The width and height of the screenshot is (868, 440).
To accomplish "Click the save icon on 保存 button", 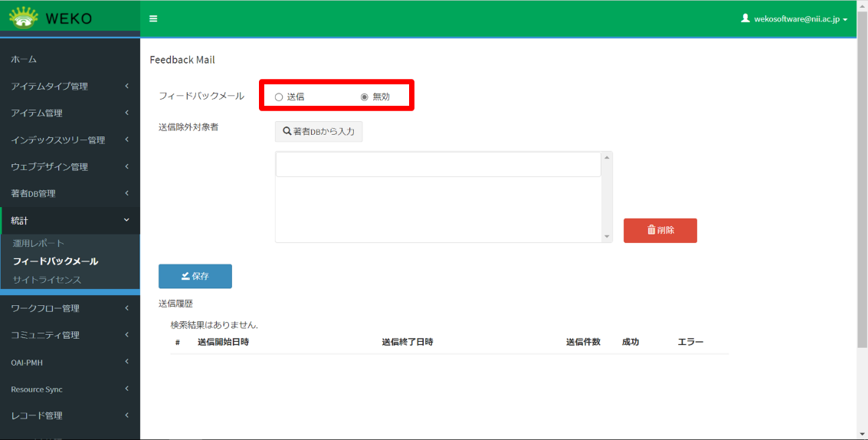I will coord(185,276).
